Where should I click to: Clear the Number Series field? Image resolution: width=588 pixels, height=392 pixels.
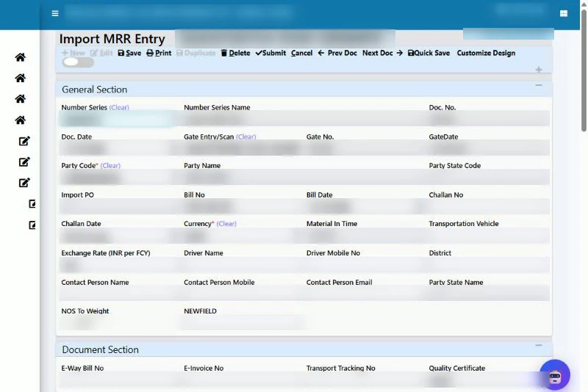coord(119,107)
